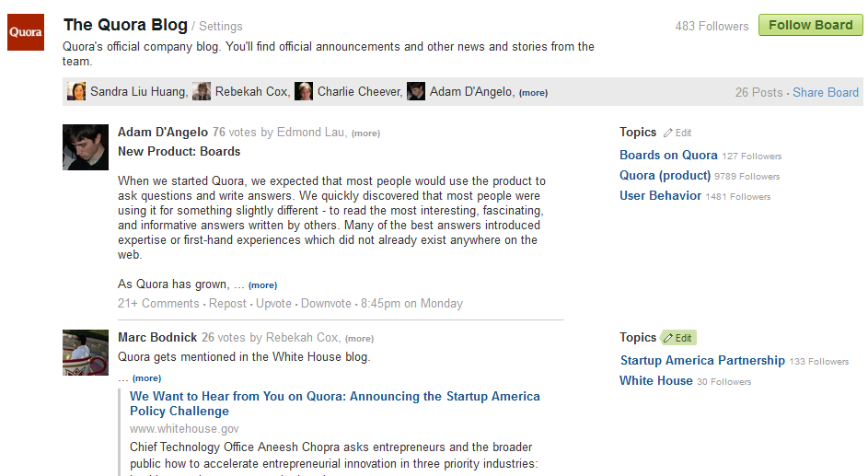Viewport: 868px width, 476px height.
Task: Click Adam D'Angelo's small avatar in contributors bar
Action: 416,91
